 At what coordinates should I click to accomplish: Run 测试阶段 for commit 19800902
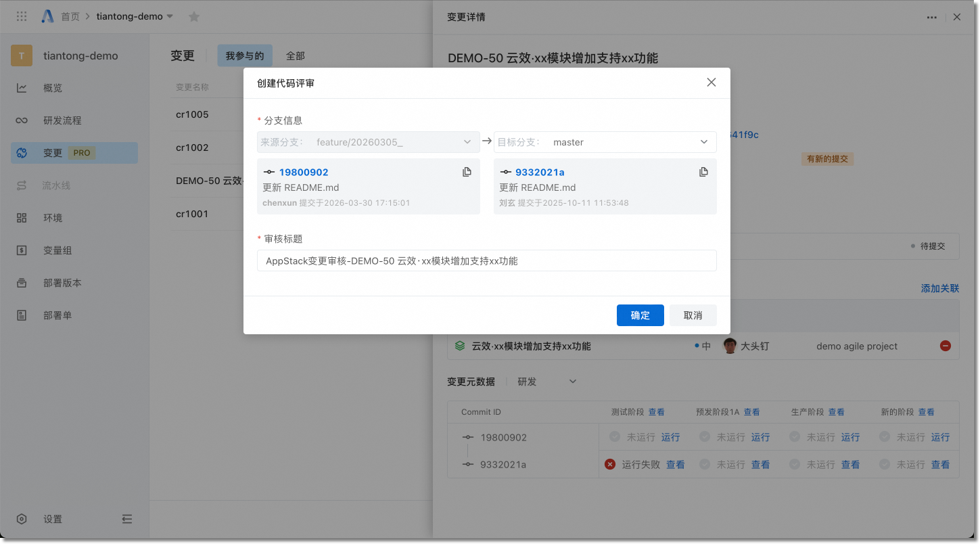click(x=670, y=437)
